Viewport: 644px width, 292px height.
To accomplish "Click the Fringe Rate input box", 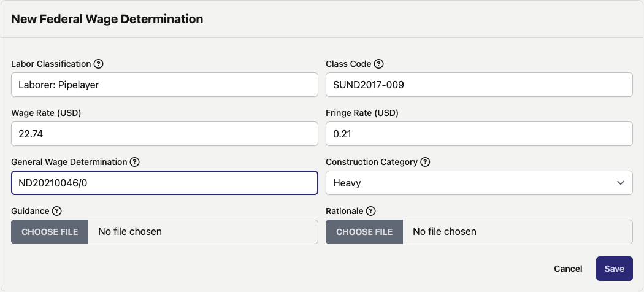I will pos(478,134).
